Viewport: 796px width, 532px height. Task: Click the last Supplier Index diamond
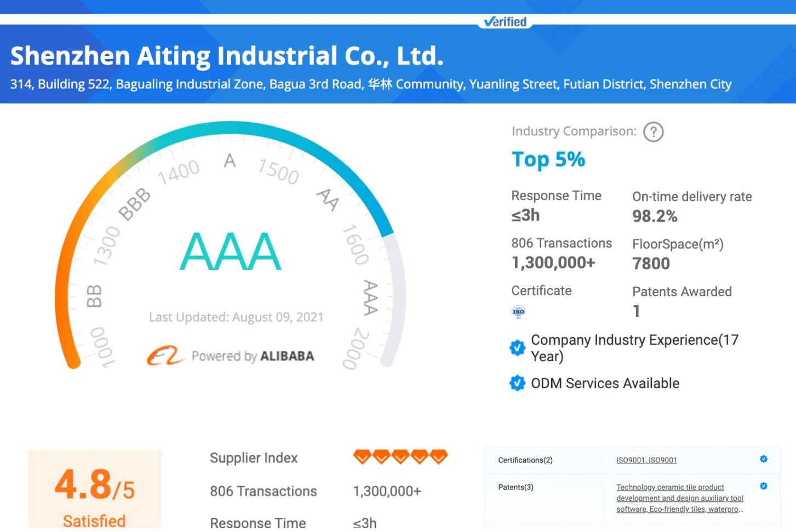pos(438,456)
